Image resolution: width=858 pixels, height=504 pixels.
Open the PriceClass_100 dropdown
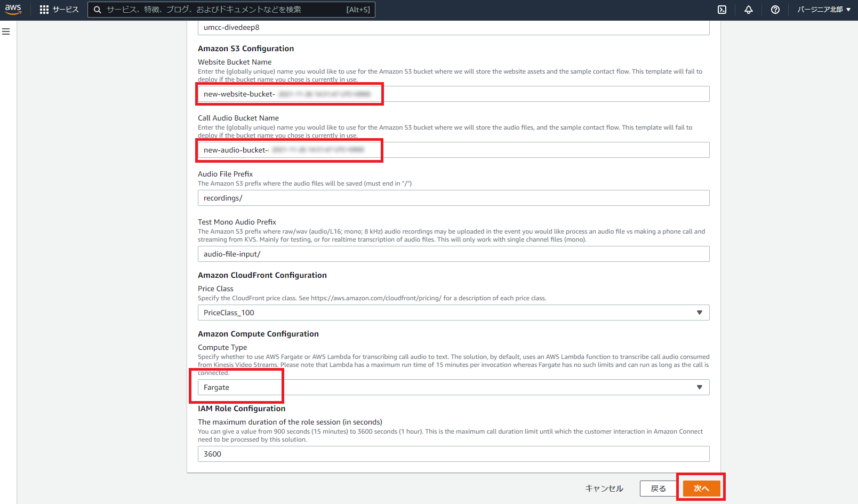(x=453, y=313)
